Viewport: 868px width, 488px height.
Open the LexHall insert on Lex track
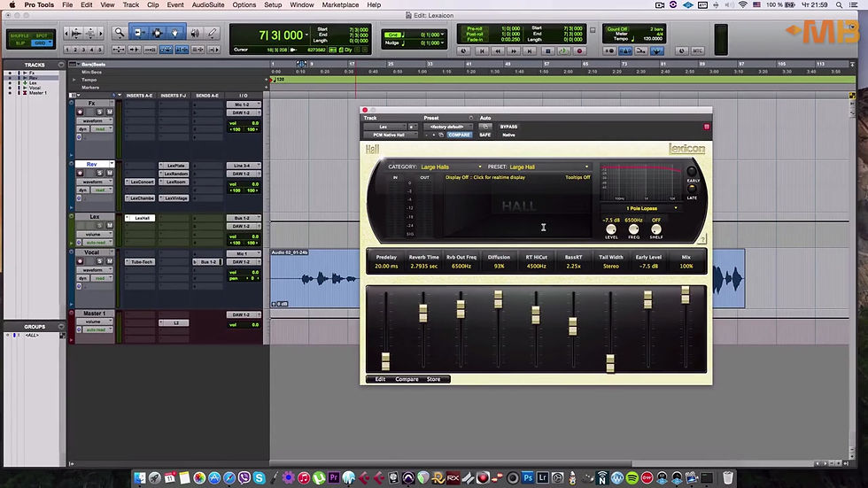click(x=140, y=218)
